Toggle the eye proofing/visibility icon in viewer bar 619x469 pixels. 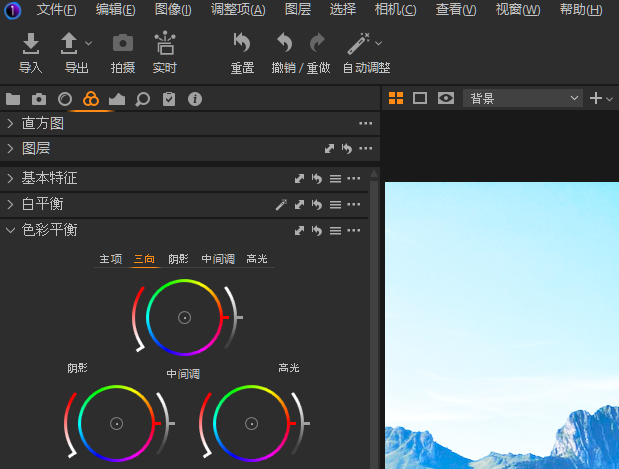pos(446,98)
